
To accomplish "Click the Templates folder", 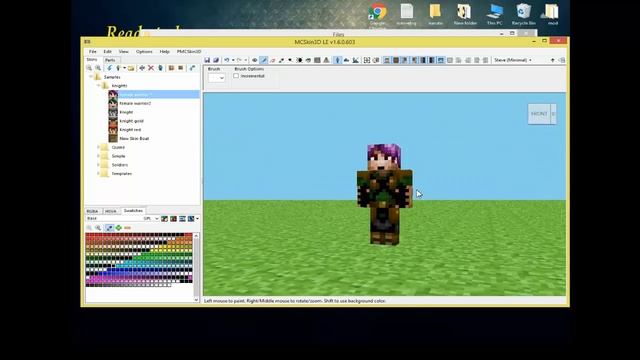I will tap(122, 173).
